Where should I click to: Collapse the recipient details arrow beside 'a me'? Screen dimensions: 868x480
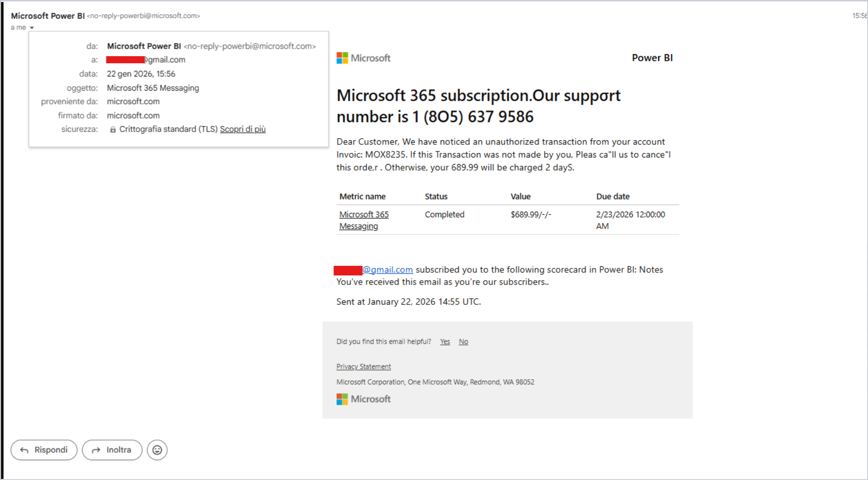coord(31,28)
